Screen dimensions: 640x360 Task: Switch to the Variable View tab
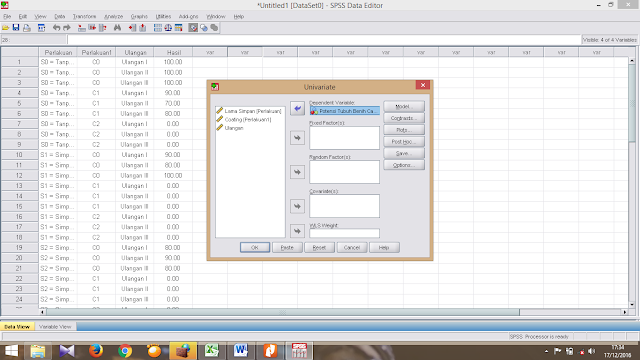[x=55, y=327]
